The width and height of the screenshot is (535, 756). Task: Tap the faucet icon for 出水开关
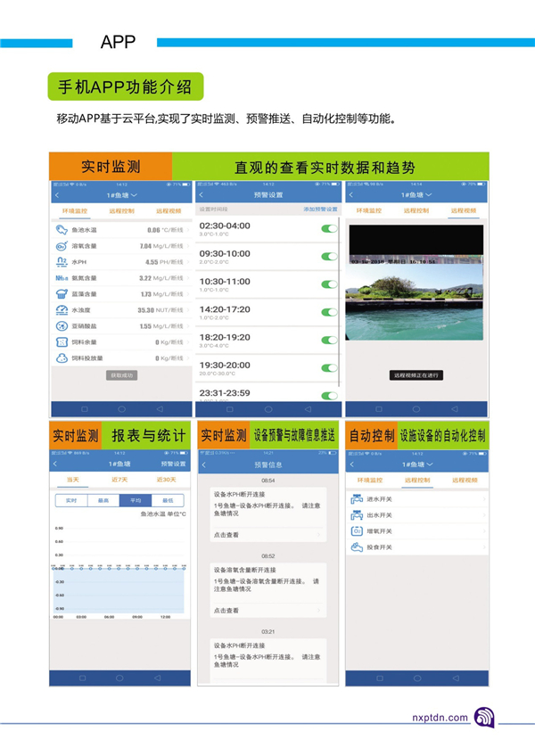point(357,515)
